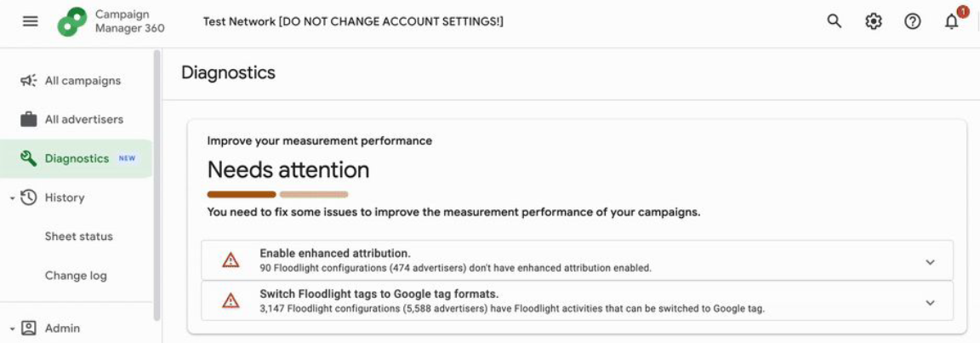Click the wrench Diagnostics icon
The image size is (980, 343).
(x=29, y=158)
